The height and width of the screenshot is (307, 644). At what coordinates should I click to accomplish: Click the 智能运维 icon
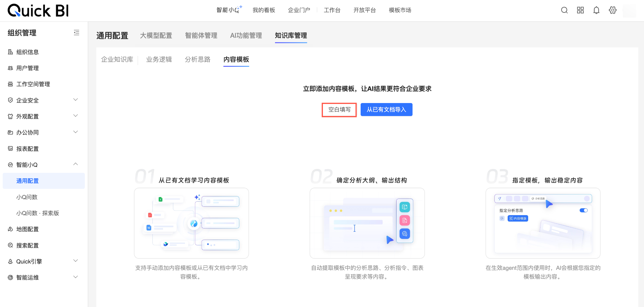click(10, 277)
